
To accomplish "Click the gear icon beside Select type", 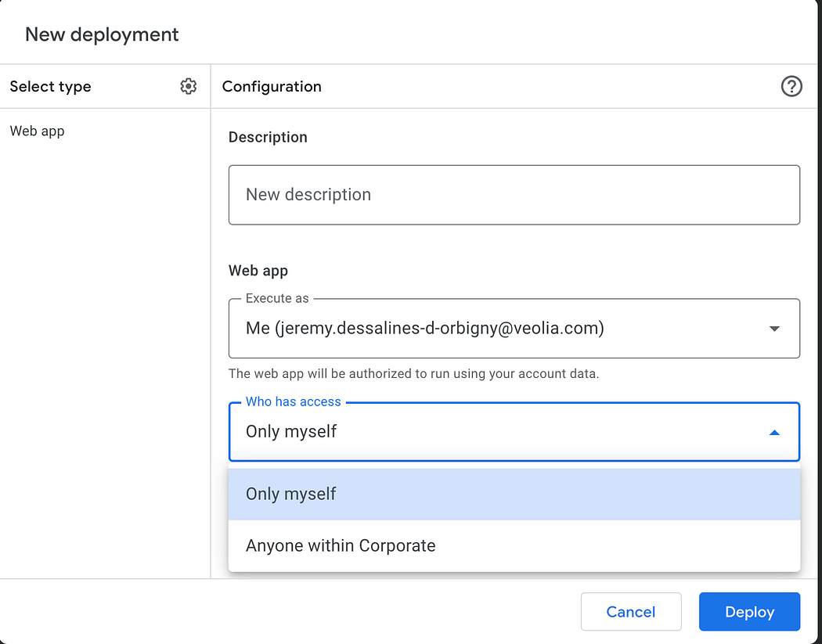I will [x=188, y=87].
